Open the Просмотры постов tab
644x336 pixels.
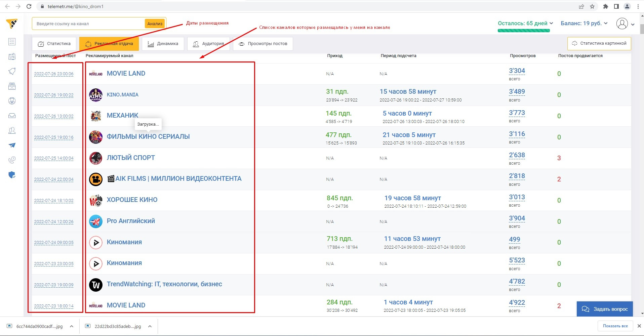pos(263,44)
